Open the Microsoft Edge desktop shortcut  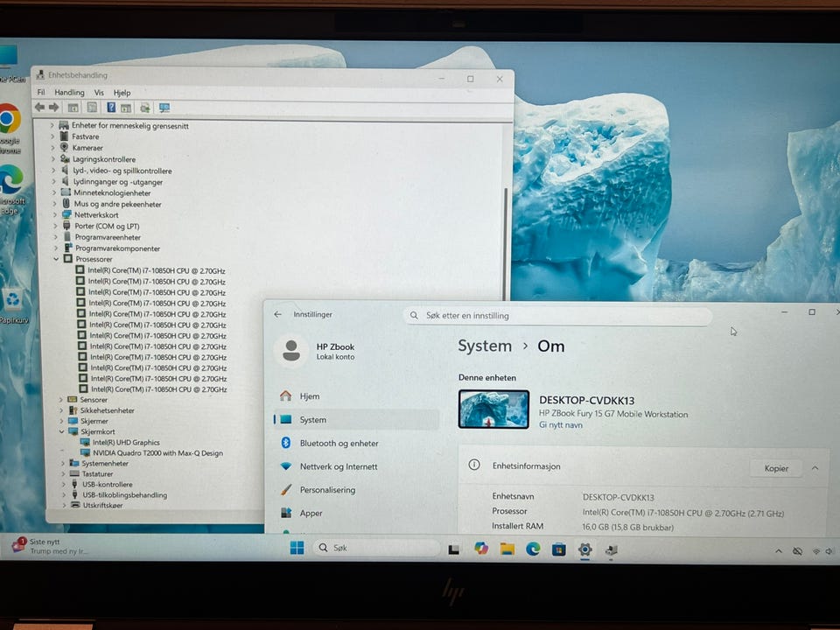pyautogui.click(x=10, y=189)
